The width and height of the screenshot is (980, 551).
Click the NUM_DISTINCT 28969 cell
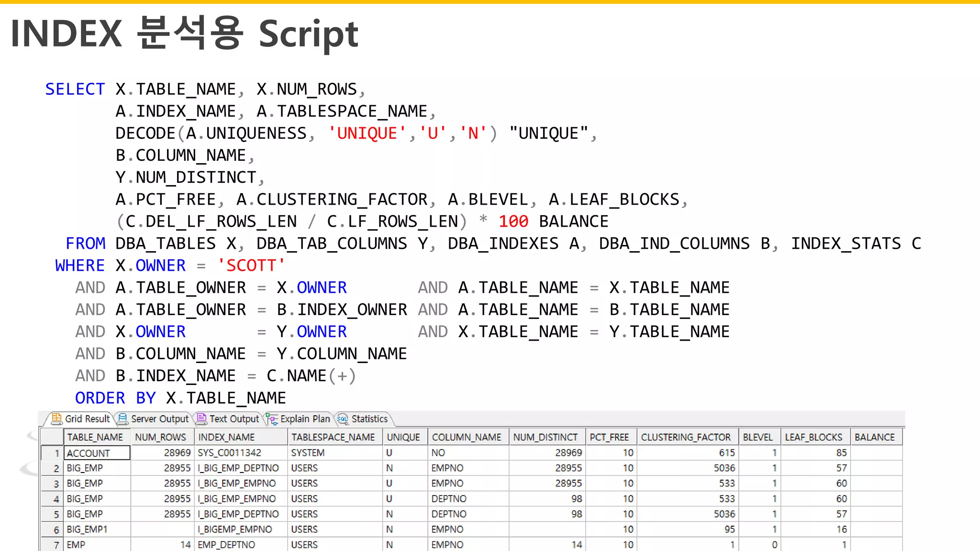coord(547,453)
